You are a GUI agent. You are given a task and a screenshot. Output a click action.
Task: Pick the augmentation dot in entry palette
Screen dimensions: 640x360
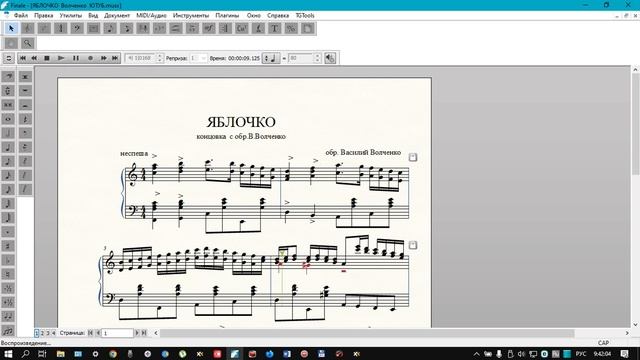pyautogui.click(x=8, y=232)
